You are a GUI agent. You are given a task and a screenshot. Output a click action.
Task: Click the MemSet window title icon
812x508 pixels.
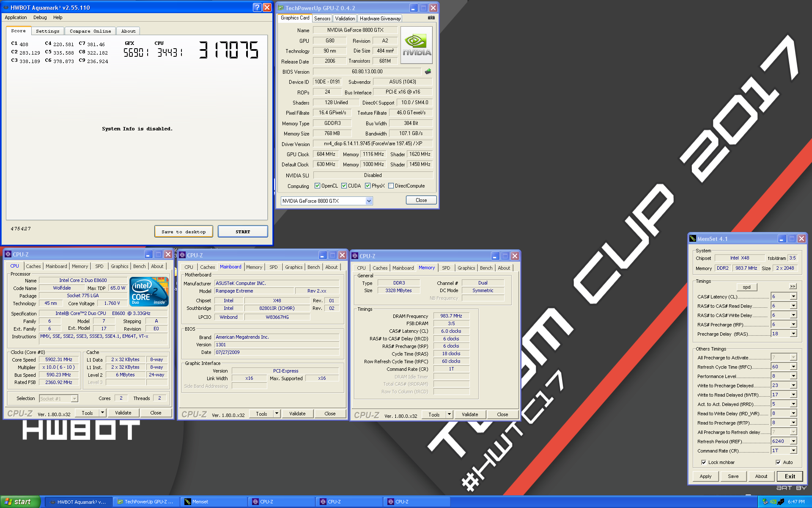692,239
